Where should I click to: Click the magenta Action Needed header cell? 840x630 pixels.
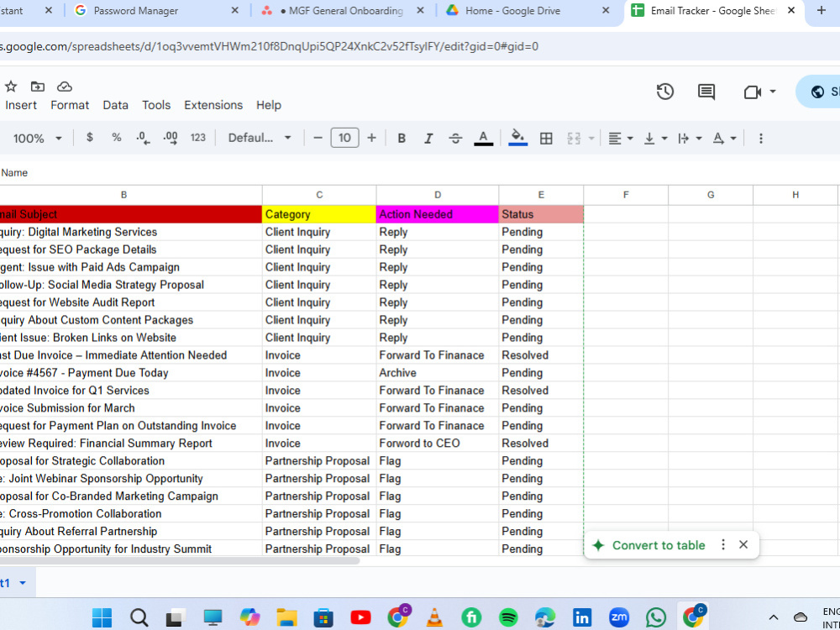tap(437, 214)
